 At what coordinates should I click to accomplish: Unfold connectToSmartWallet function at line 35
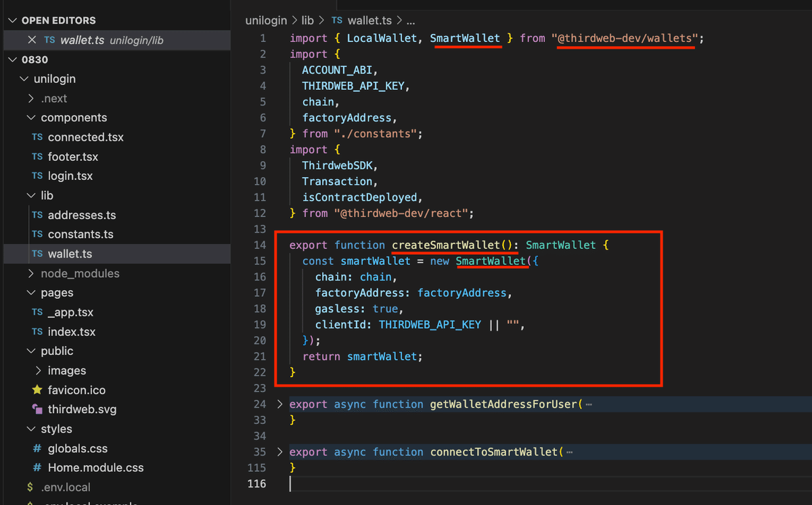(280, 452)
